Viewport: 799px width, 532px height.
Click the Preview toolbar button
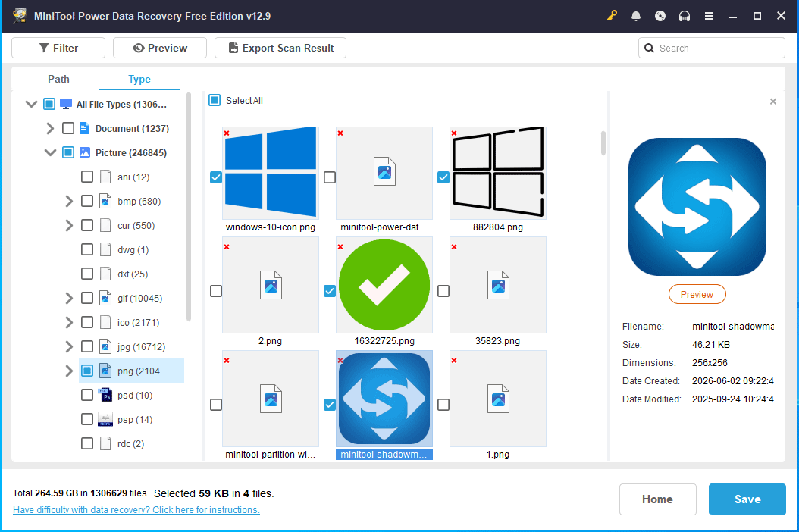click(160, 48)
